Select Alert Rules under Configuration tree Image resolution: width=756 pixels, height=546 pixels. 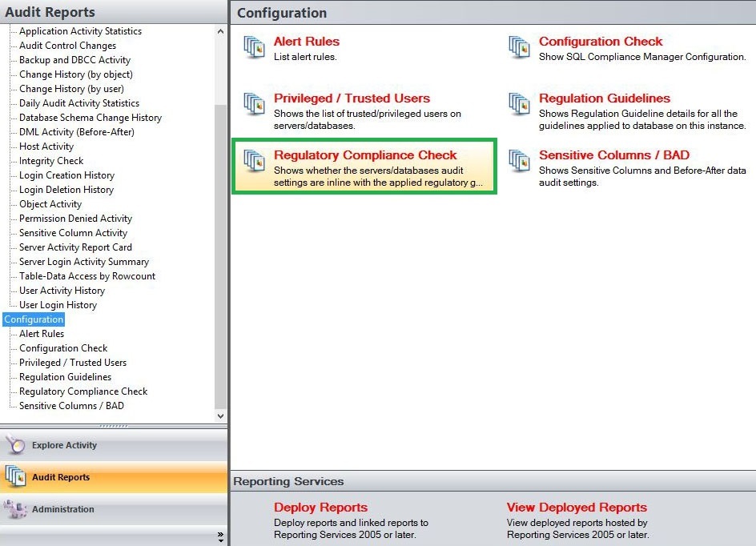point(42,334)
